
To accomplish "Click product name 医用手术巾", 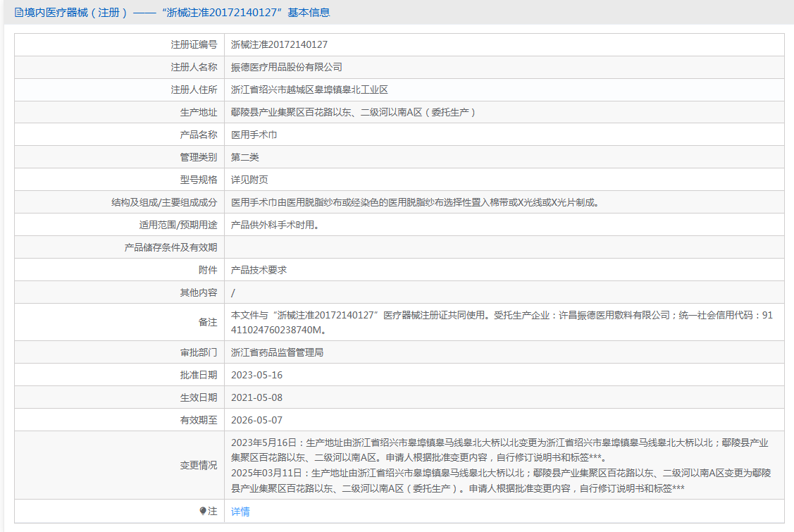I will [x=254, y=135].
